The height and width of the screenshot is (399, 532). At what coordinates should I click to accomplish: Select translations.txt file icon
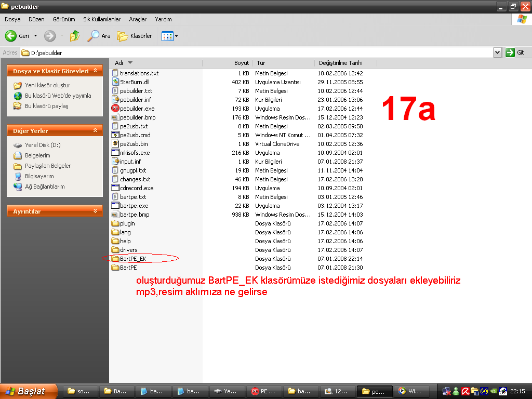click(x=115, y=73)
